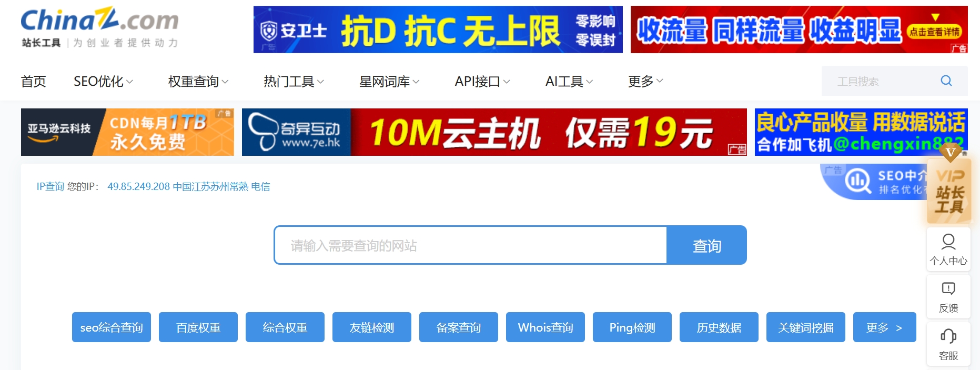Expand the API接口 dropdown menu

tap(482, 82)
